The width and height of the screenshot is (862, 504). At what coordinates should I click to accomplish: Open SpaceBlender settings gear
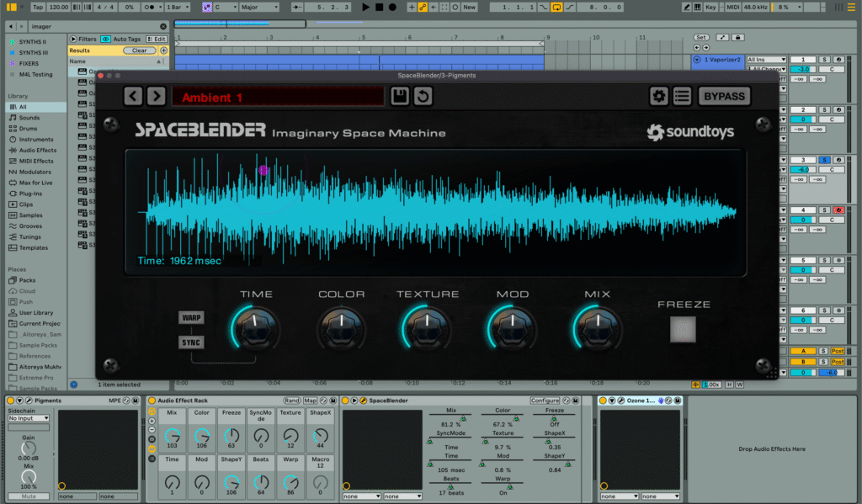(x=658, y=96)
